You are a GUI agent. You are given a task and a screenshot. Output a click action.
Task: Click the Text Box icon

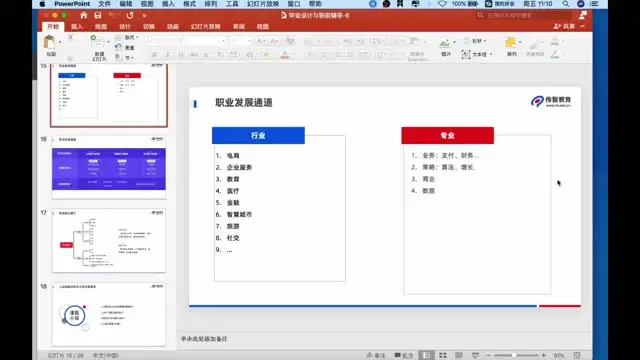(466, 54)
